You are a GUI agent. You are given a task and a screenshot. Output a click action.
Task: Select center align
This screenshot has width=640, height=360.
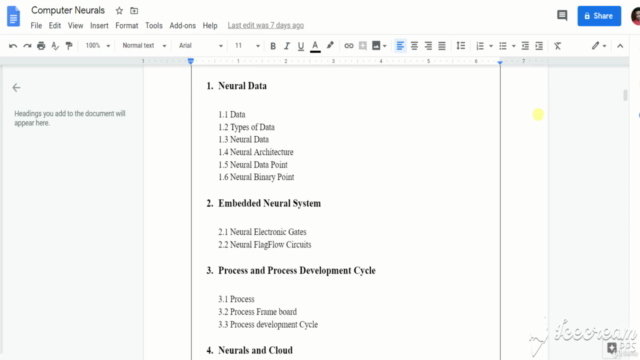[414, 46]
